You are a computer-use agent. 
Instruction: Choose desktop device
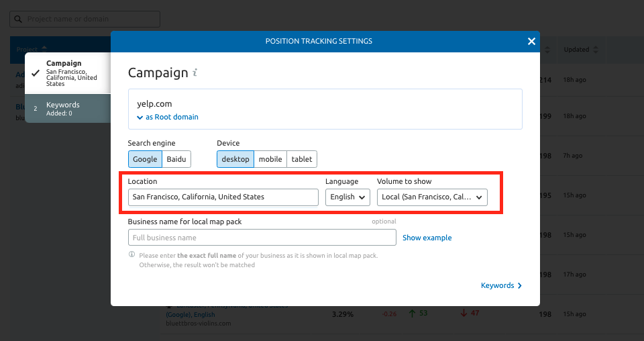tap(235, 159)
